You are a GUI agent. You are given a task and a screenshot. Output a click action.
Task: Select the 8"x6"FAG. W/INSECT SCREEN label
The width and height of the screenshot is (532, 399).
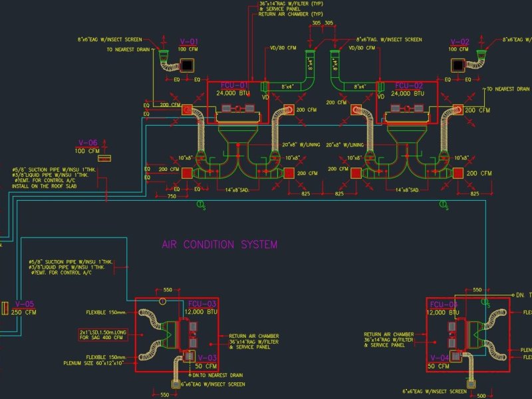[389, 40]
